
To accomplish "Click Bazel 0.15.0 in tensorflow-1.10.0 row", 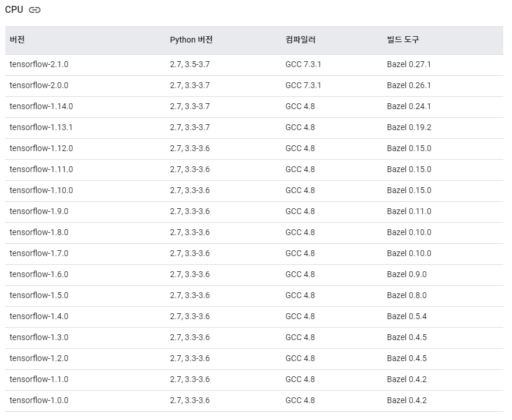I will (x=409, y=190).
